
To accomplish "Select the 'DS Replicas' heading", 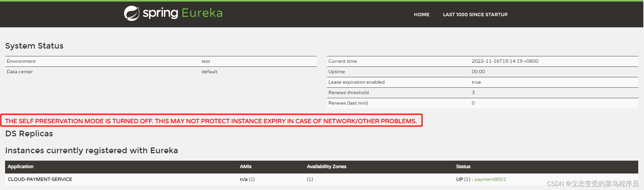I will pos(29,134).
